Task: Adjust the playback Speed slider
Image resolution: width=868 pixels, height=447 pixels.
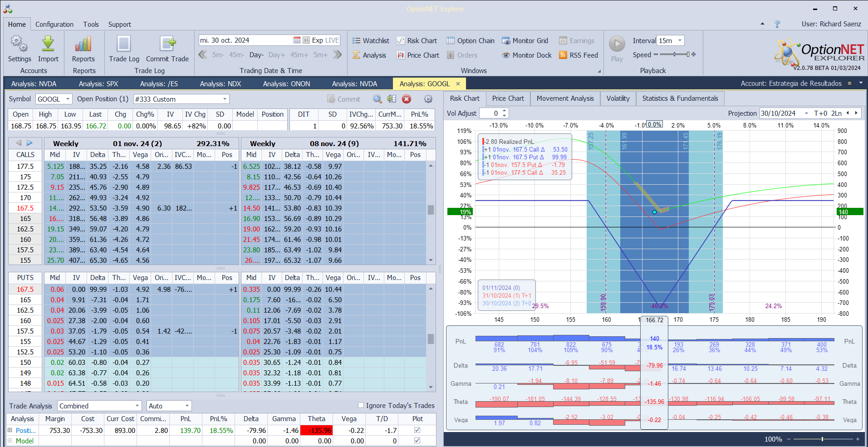Action: [675, 54]
